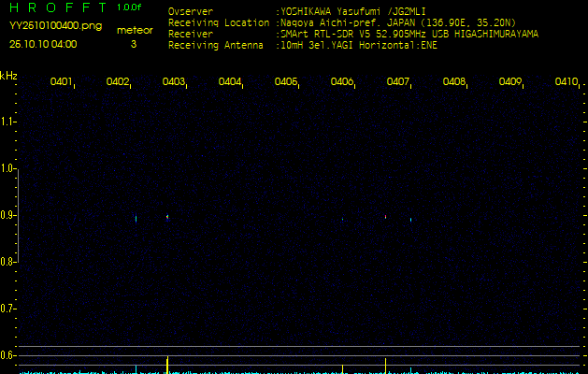The height and width of the screenshot is (374, 588).
Task: Click the yellow intensity spike before 0407
Action: [385, 366]
